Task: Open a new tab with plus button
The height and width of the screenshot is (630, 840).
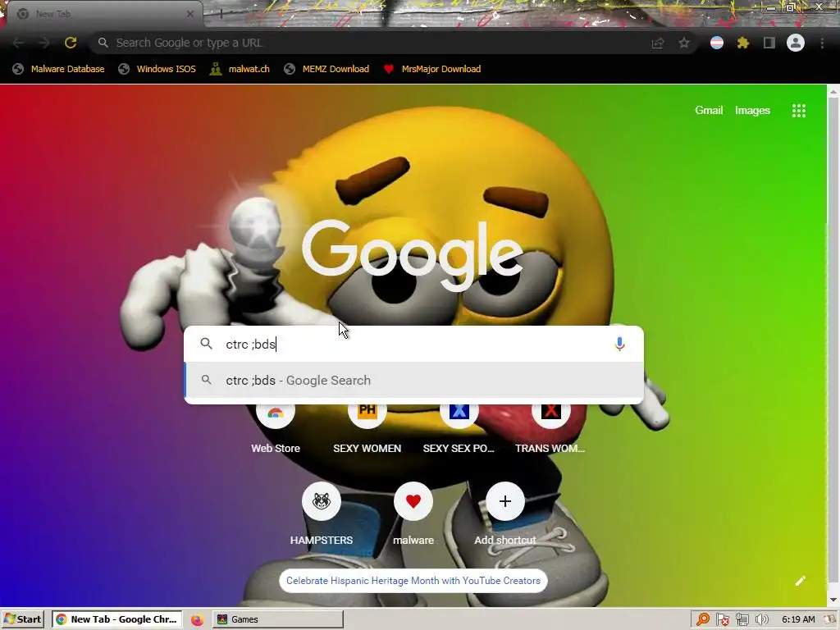Action: pyautogui.click(x=221, y=14)
